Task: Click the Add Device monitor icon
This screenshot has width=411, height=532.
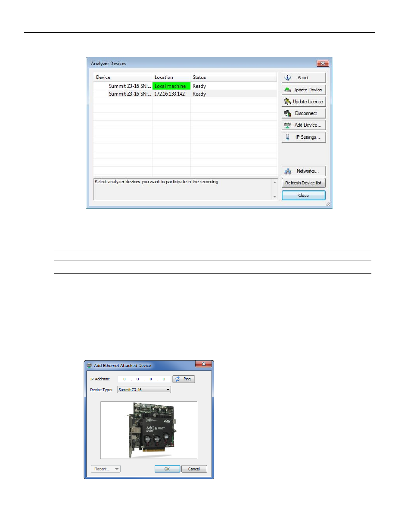Action: (x=287, y=125)
